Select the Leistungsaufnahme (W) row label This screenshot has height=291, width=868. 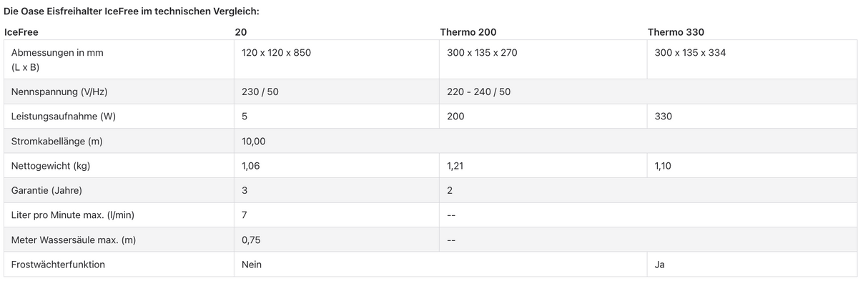coord(63,116)
